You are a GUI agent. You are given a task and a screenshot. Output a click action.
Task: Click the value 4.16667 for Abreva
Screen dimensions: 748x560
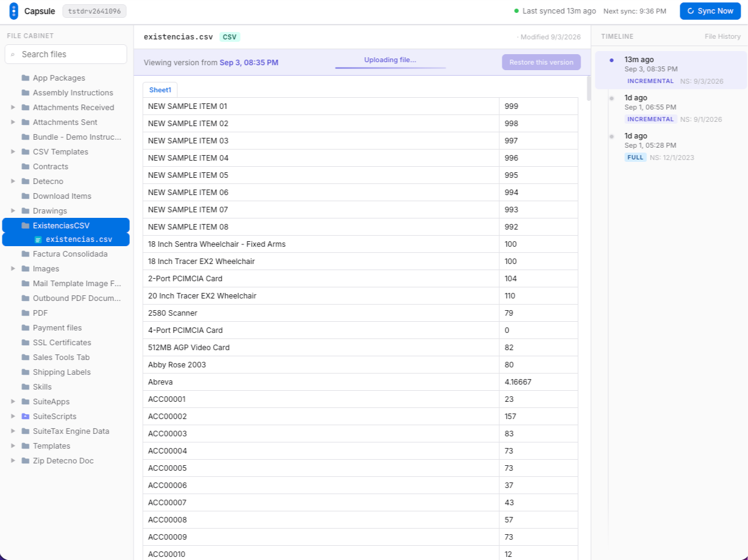coord(539,382)
